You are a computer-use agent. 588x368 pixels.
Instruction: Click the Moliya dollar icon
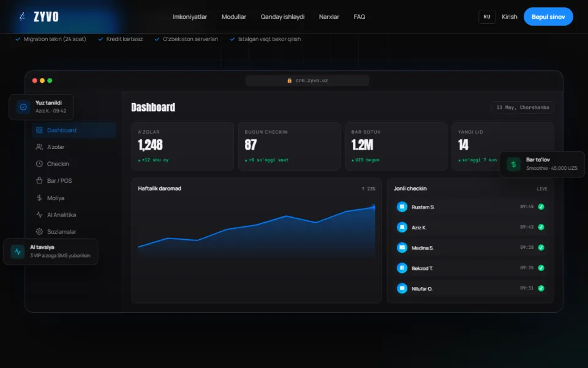pyautogui.click(x=39, y=198)
